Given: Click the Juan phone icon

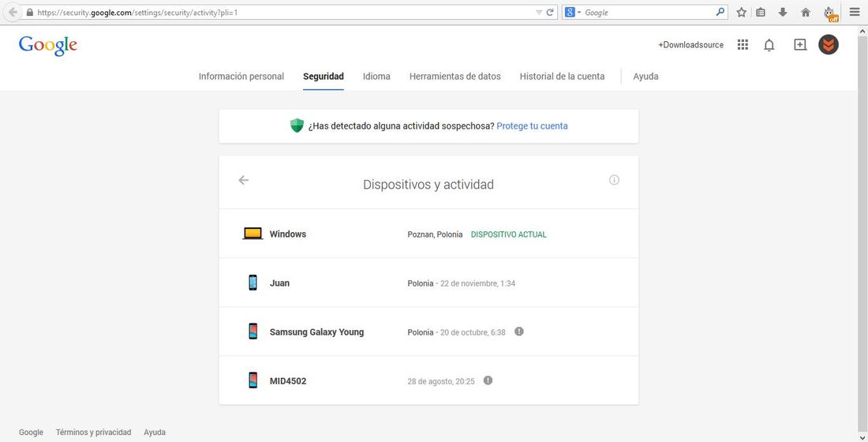Looking at the screenshot, I should [x=253, y=283].
